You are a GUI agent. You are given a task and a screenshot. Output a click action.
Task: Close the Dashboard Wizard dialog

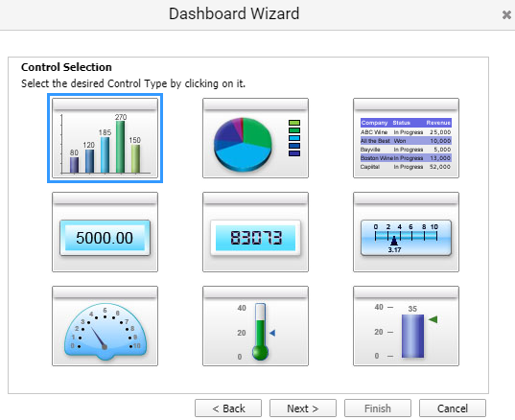[x=506, y=14]
